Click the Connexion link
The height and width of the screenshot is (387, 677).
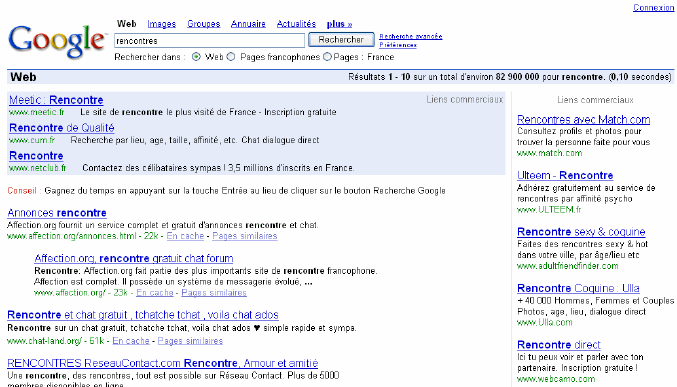pos(653,8)
